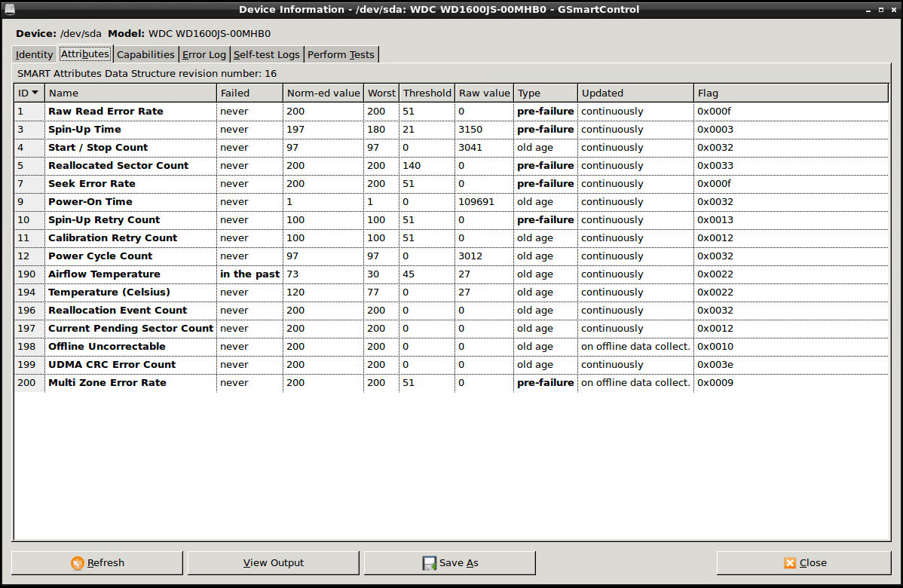Toggle the ID column sort arrow

[35, 93]
